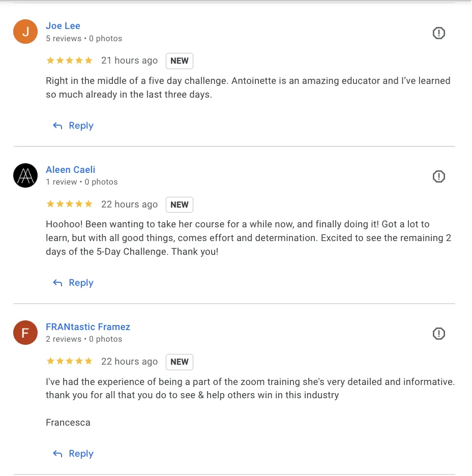Click reply arrow icon under Aleen Caeli's review
Viewport: 472px width, 476px height.
tap(58, 283)
